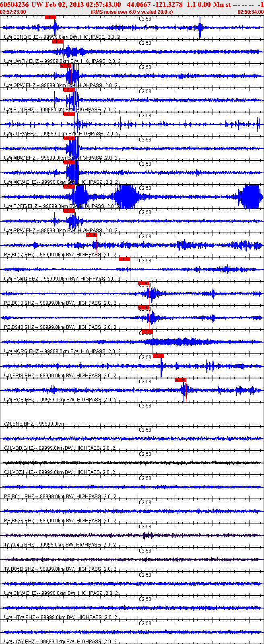Click the pick marker on UW PCMD trace

(x=125, y=259)
